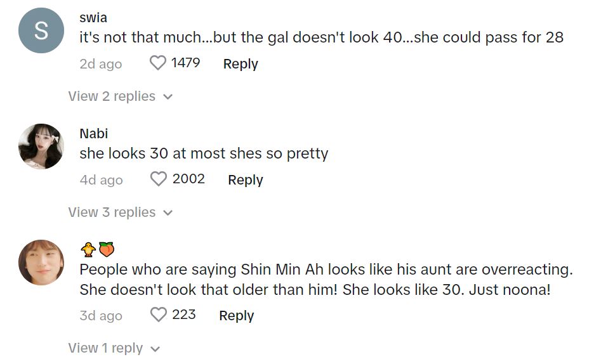The image size is (601, 364).
Task: Heart the comment about Shin Min Ah
Action: (x=158, y=315)
